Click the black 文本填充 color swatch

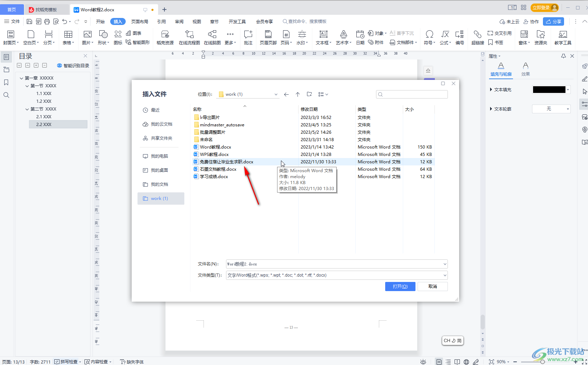pyautogui.click(x=549, y=90)
